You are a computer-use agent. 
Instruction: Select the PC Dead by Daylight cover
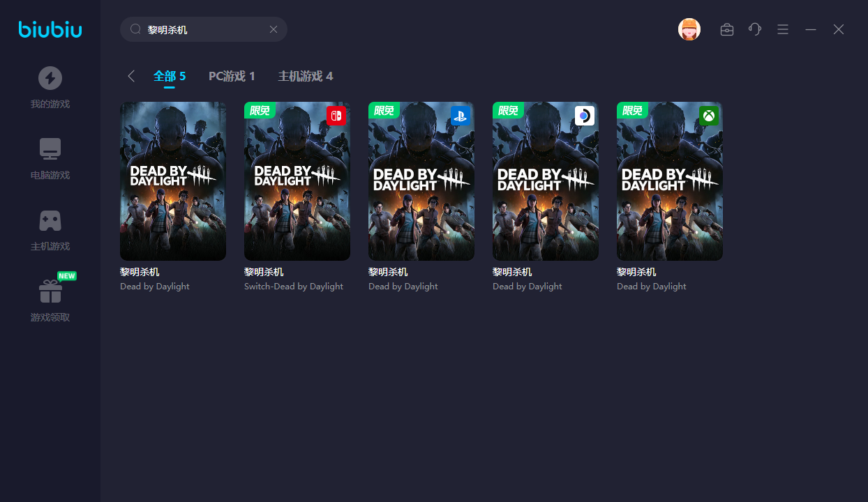pos(173,181)
